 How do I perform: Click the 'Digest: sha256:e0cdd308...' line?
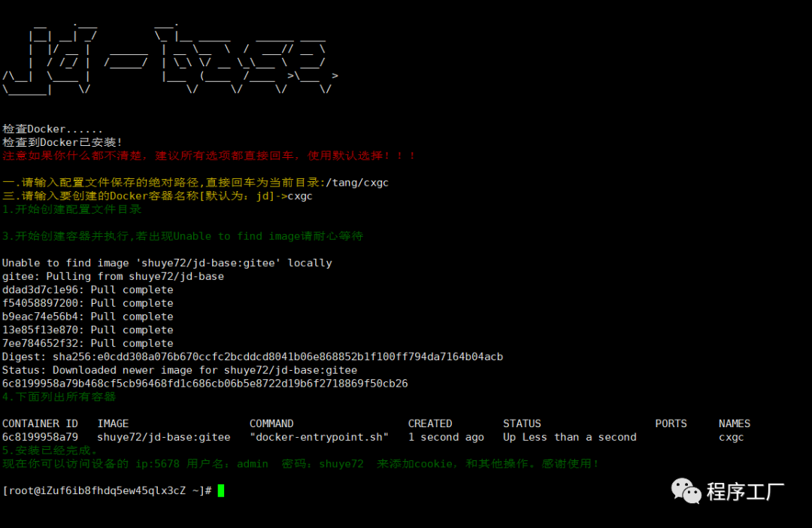click(x=253, y=357)
